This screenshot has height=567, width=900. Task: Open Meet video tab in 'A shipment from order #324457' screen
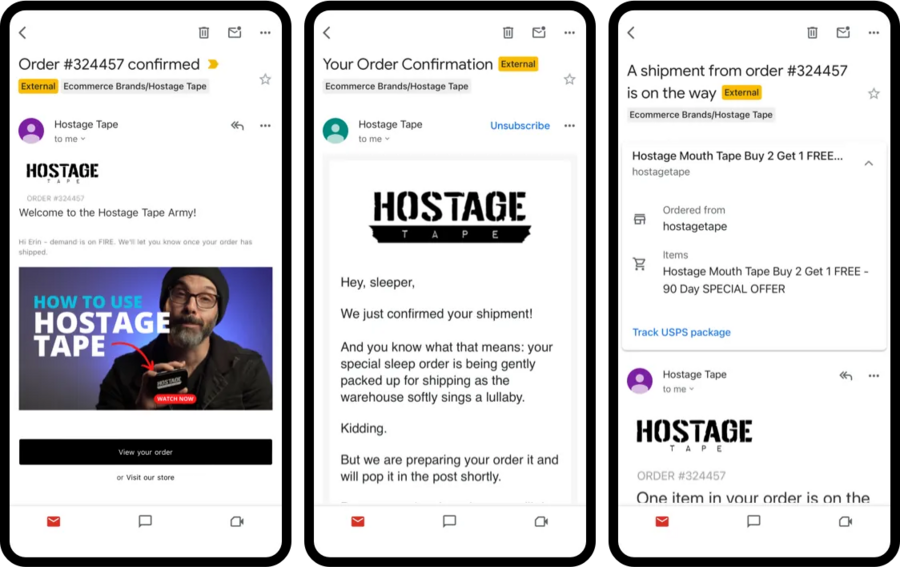click(x=845, y=521)
